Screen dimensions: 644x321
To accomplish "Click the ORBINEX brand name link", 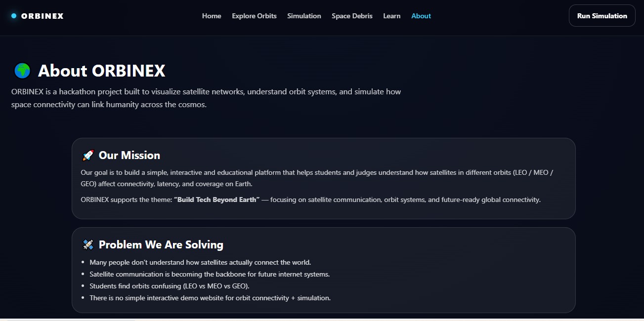I will coord(43,16).
